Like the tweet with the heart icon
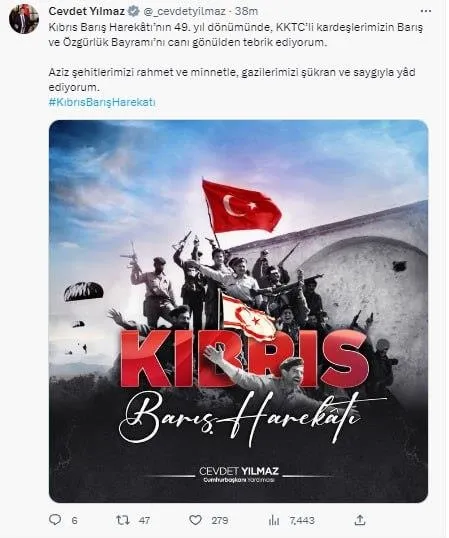The image size is (449, 538). pos(196,520)
